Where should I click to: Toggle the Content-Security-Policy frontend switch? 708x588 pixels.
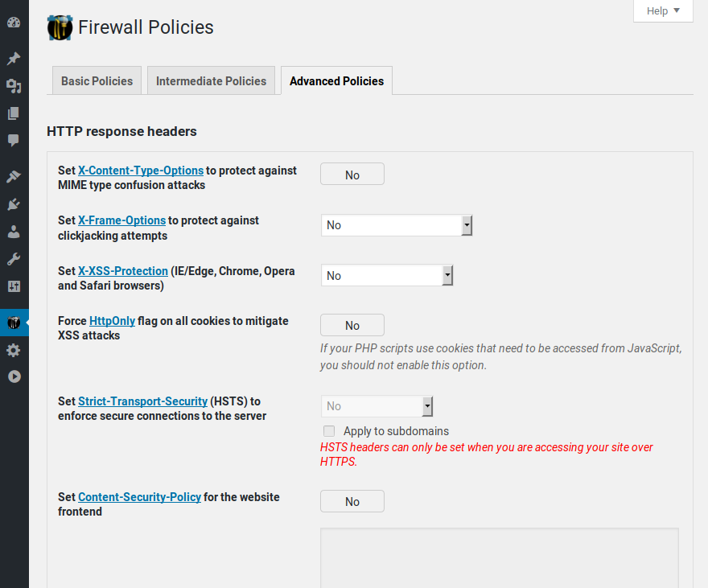click(x=352, y=501)
